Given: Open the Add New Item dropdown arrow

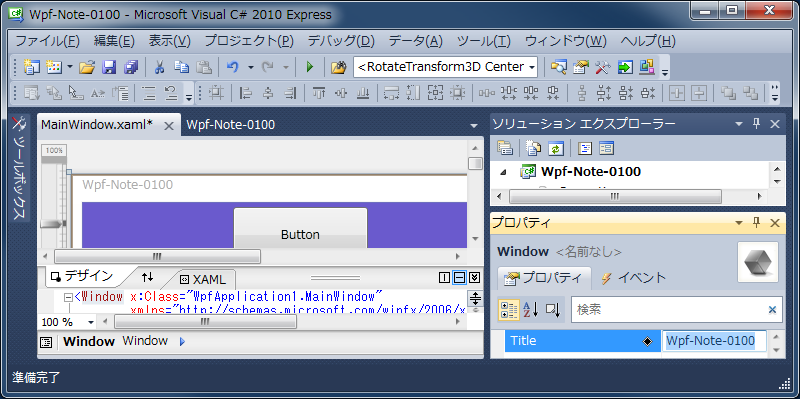Looking at the screenshot, I should click(x=70, y=67).
